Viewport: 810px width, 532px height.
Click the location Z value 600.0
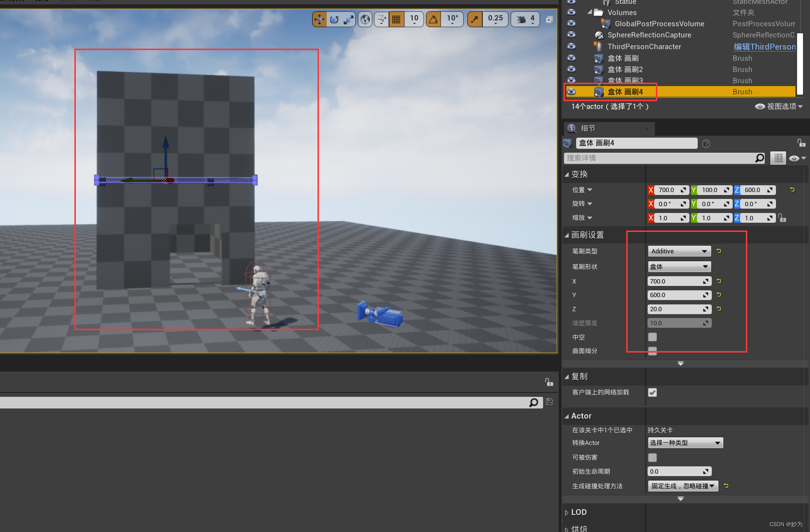pos(758,190)
